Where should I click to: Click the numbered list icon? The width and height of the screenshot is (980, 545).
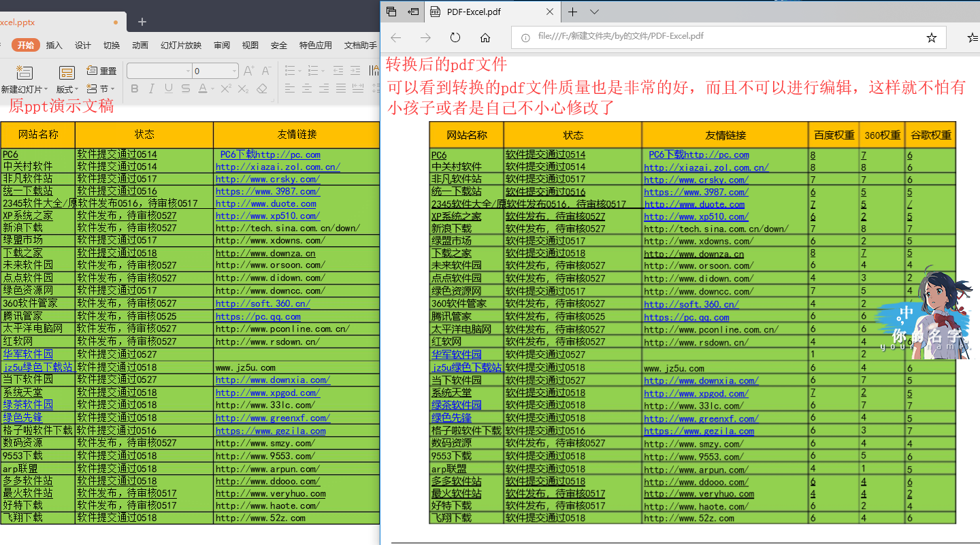(x=312, y=71)
